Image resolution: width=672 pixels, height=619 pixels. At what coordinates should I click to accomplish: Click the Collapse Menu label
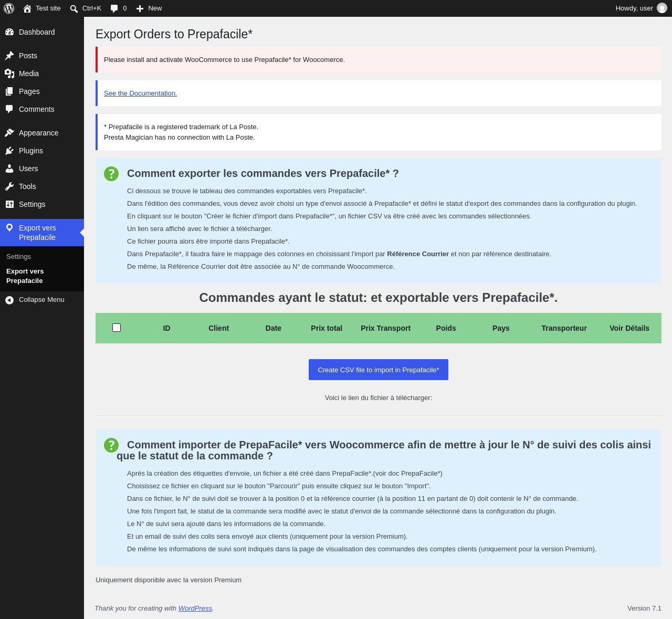coord(41,299)
